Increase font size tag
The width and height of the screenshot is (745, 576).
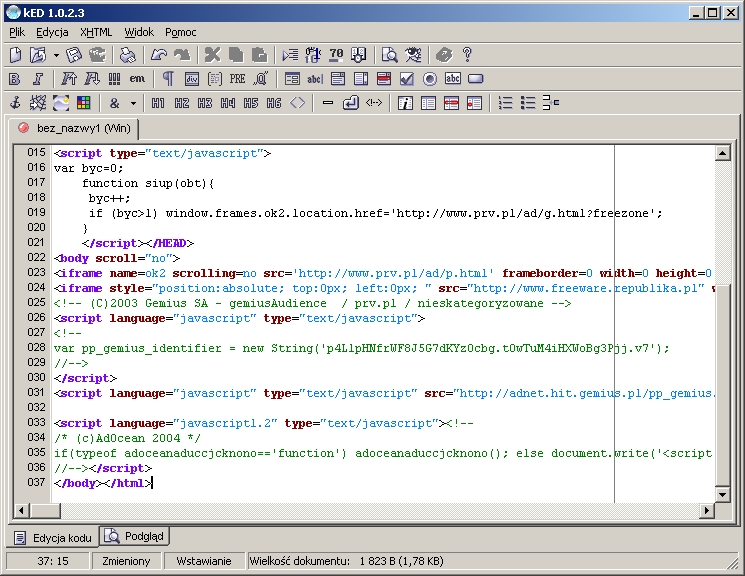pyautogui.click(x=68, y=79)
